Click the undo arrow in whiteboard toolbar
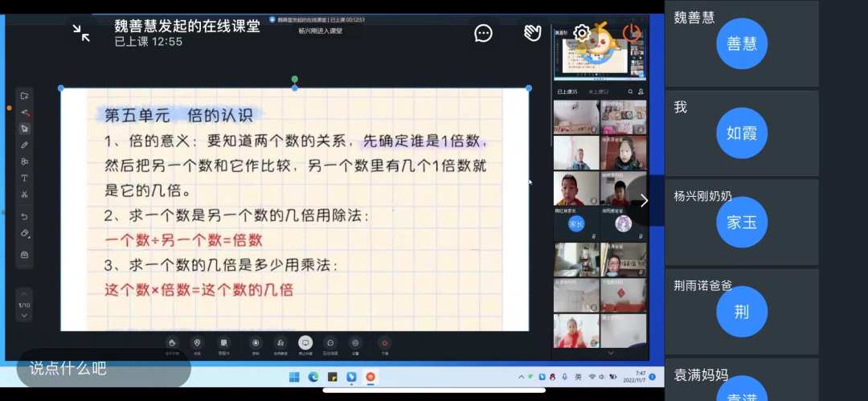Image resolution: width=868 pixels, height=401 pixels. click(24, 217)
